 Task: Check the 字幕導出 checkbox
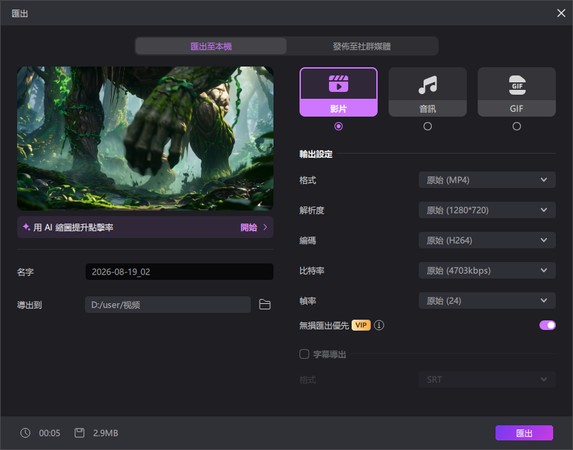pyautogui.click(x=304, y=354)
